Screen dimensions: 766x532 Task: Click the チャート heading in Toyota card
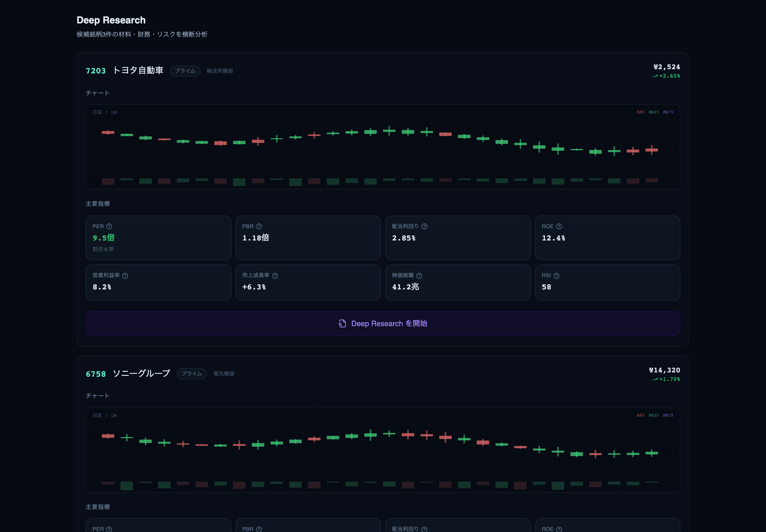[97, 93]
